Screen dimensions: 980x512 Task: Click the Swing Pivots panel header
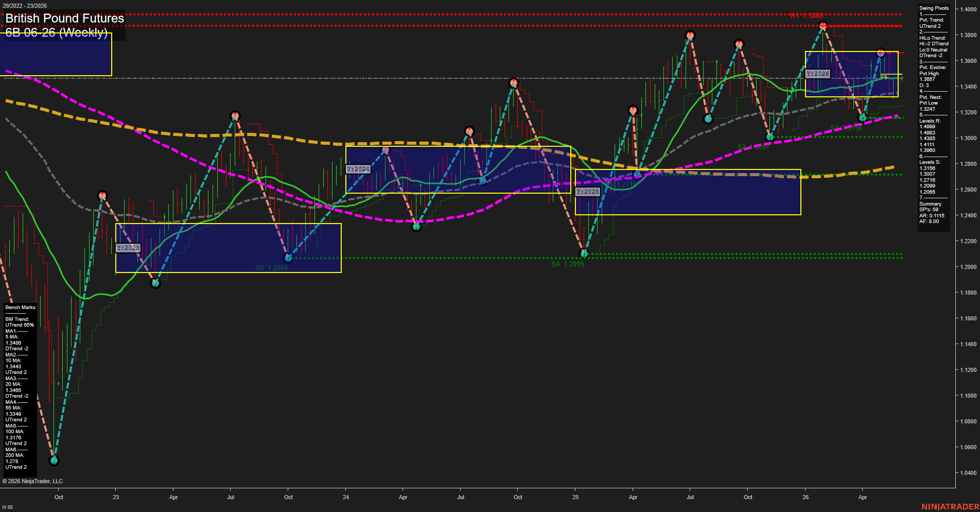pyautogui.click(x=934, y=8)
